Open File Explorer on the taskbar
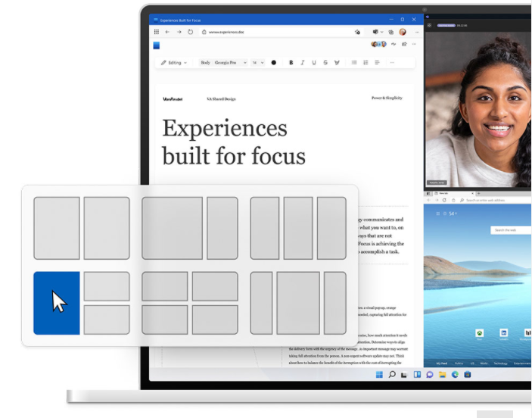Viewport: 532px width, 418px height. coord(442,375)
